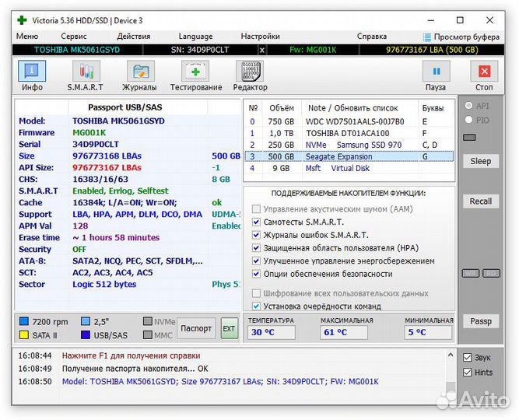Toggle Опции обеспечения безопасности checkbox
Screen dimensions: 519x420
tap(256, 274)
